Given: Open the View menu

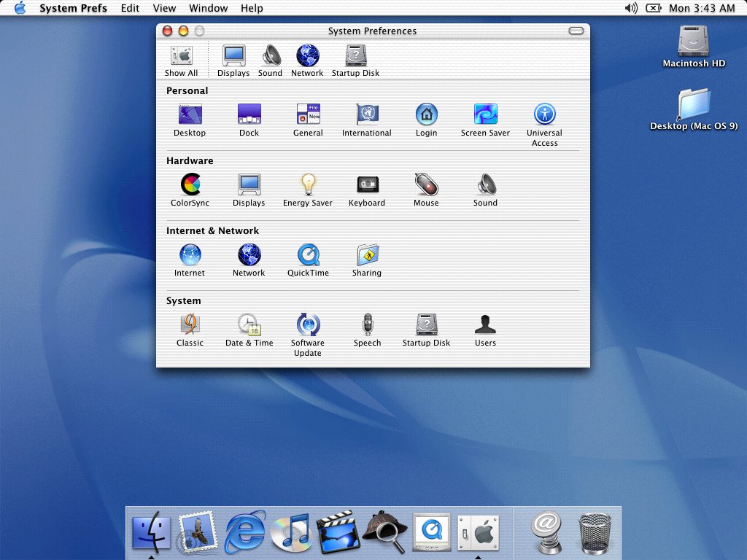Looking at the screenshot, I should 164,8.
